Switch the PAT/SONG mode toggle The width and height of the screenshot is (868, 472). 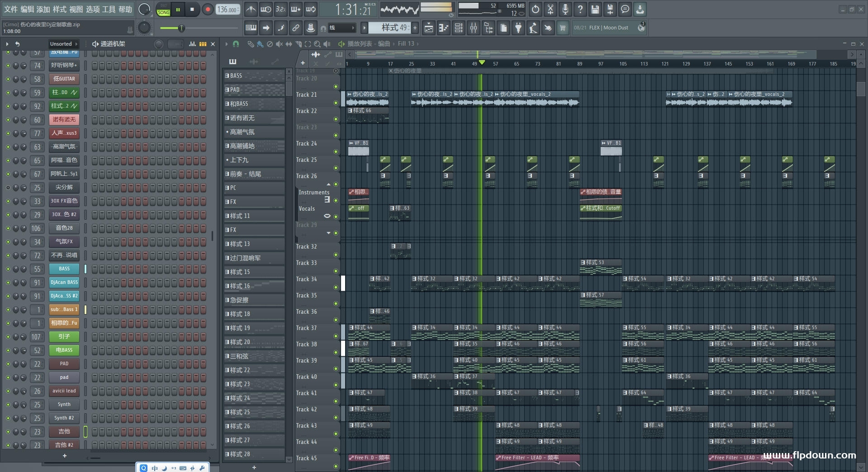click(163, 9)
